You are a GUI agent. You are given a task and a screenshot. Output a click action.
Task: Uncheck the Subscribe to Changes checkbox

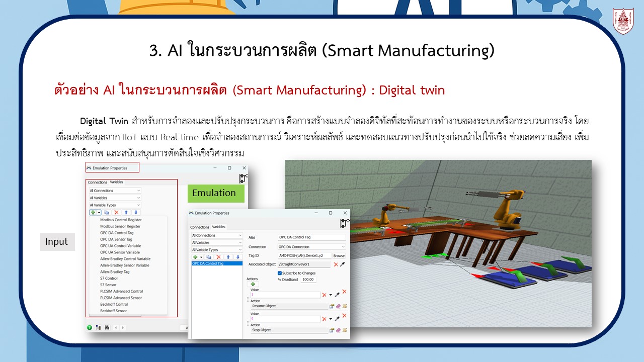(280, 273)
